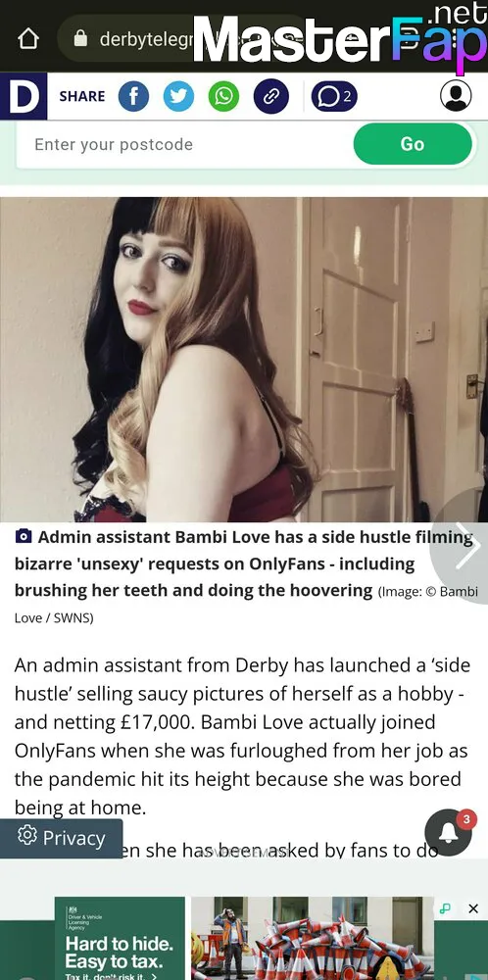Share article on Twitter

click(x=178, y=96)
